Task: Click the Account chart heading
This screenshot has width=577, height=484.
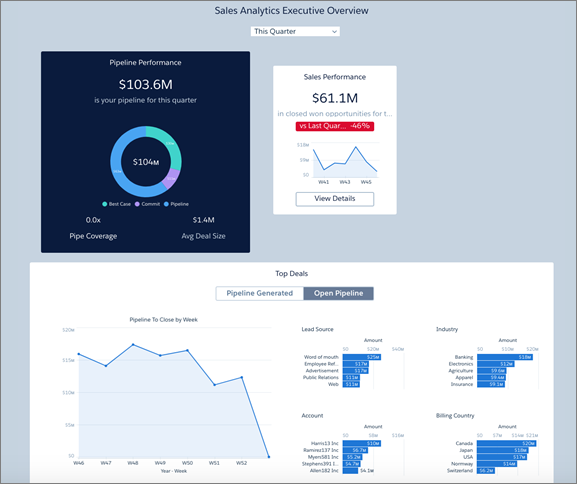Action: tap(312, 416)
